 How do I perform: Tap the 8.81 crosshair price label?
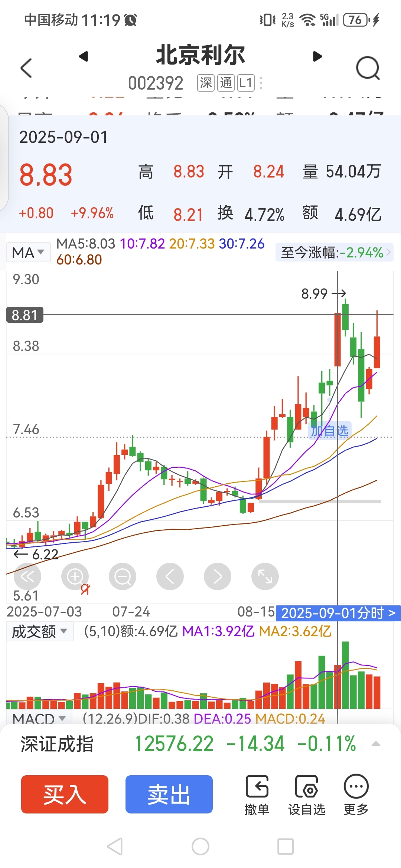[x=25, y=315]
